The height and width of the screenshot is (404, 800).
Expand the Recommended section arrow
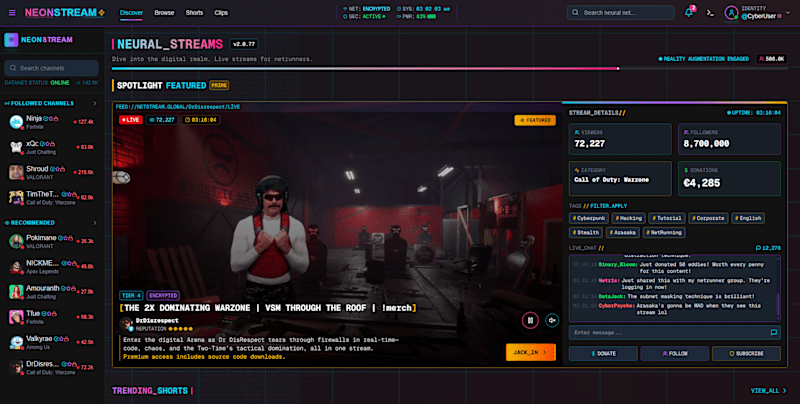(x=94, y=223)
